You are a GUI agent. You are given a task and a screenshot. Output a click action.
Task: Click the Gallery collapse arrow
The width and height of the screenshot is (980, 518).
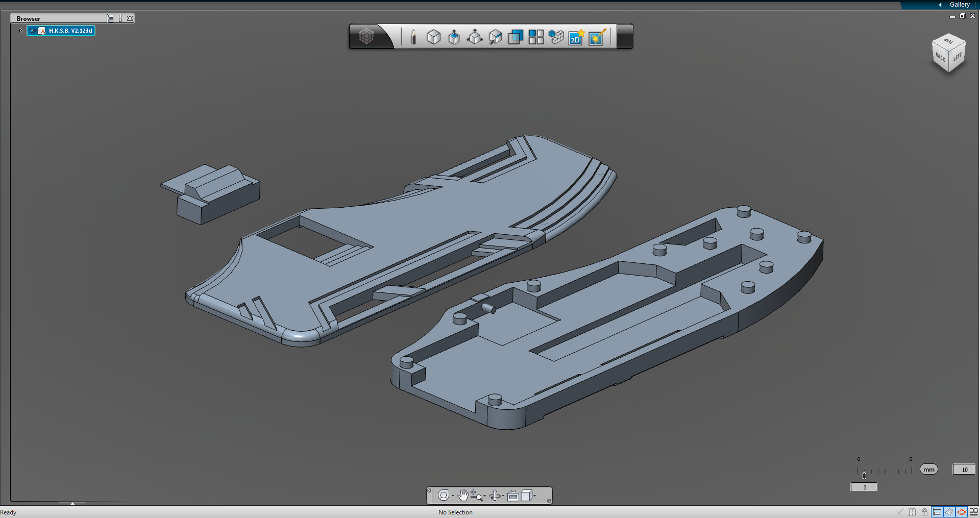940,5
